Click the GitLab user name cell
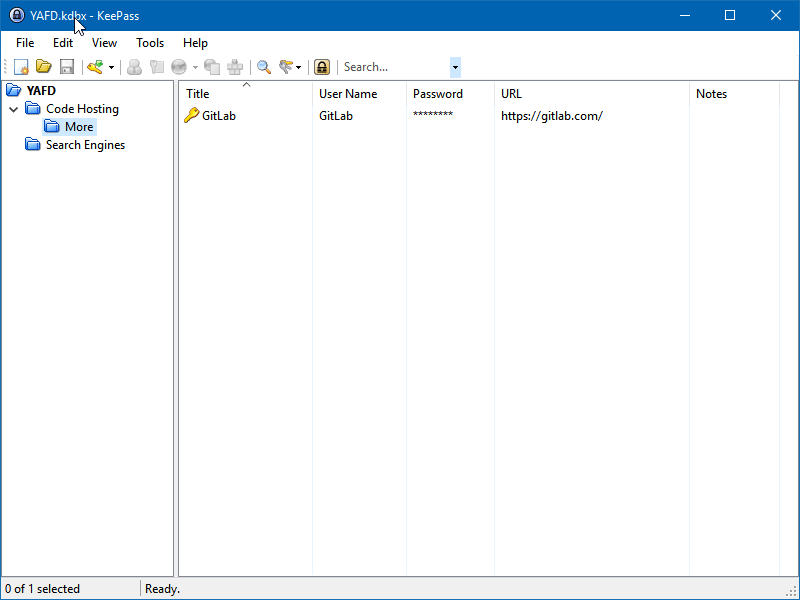The width and height of the screenshot is (800, 600). [336, 116]
